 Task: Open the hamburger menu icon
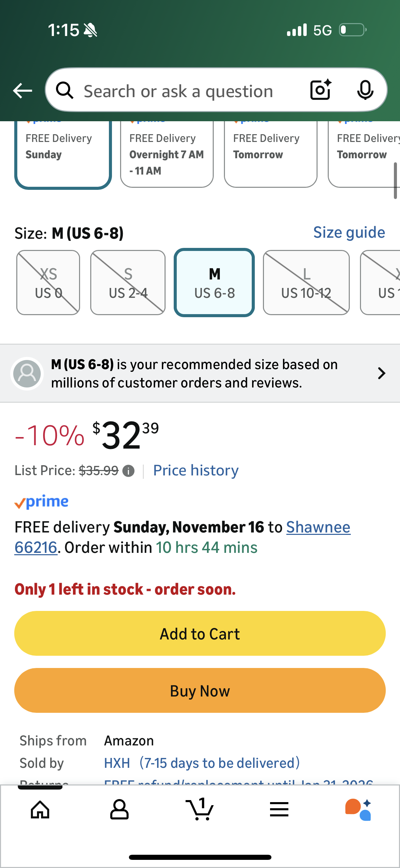pyautogui.click(x=279, y=810)
